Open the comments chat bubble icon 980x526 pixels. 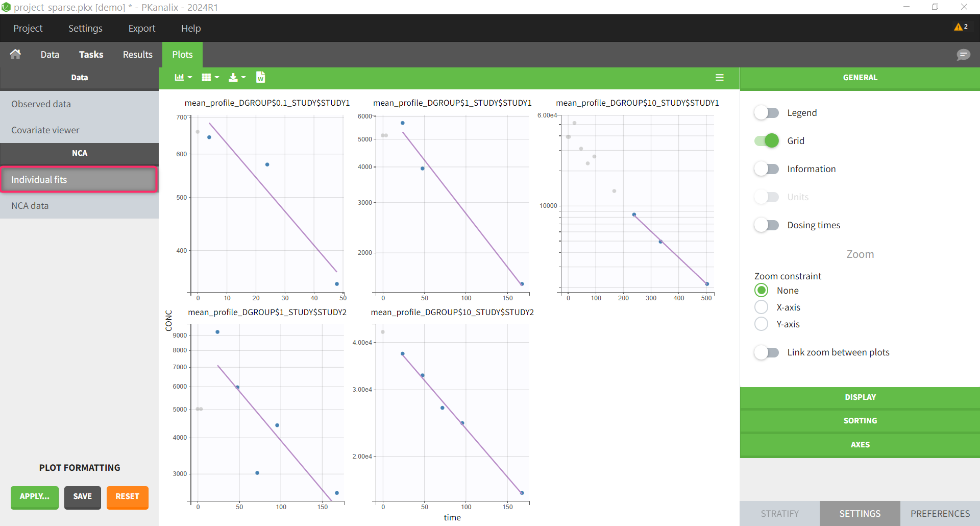click(963, 55)
